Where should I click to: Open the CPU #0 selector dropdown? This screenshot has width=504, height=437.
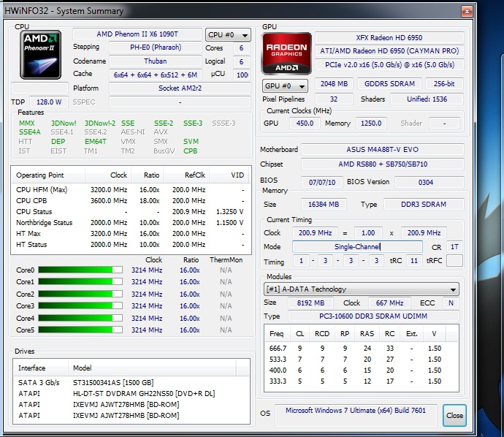tap(228, 35)
